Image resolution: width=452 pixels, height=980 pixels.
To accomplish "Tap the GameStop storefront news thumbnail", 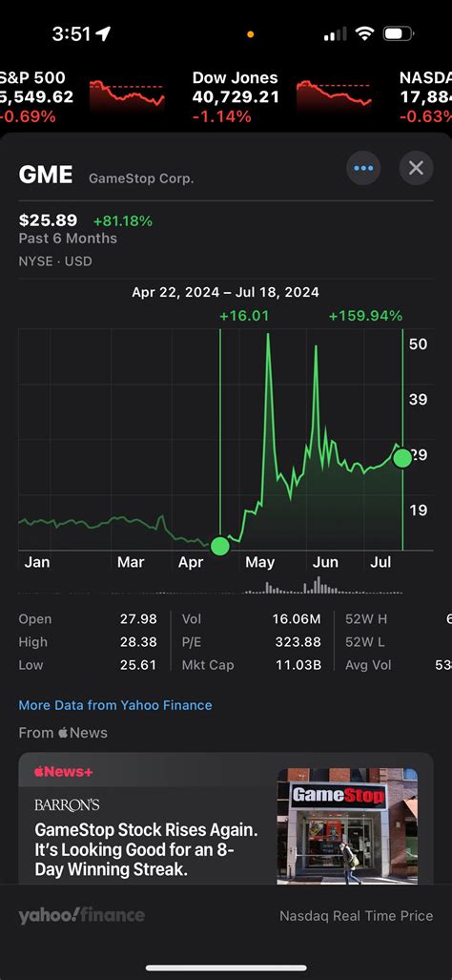I will click(x=347, y=825).
